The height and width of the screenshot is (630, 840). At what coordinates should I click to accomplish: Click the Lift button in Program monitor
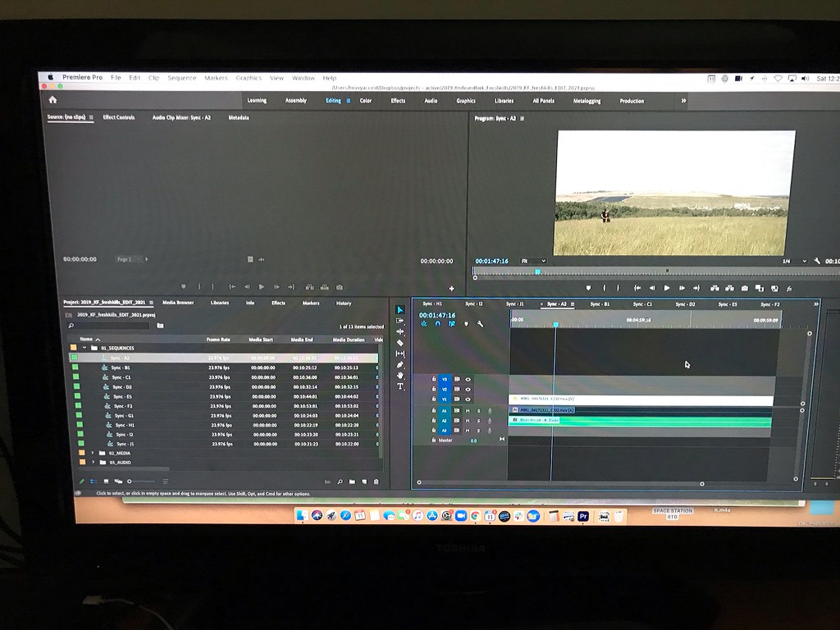tap(714, 288)
